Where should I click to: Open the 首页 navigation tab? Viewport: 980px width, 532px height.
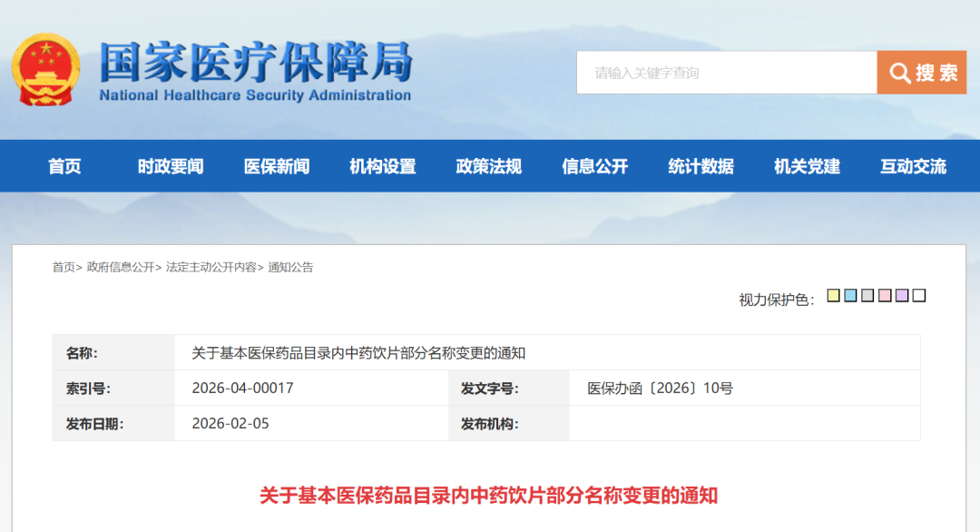pos(64,166)
